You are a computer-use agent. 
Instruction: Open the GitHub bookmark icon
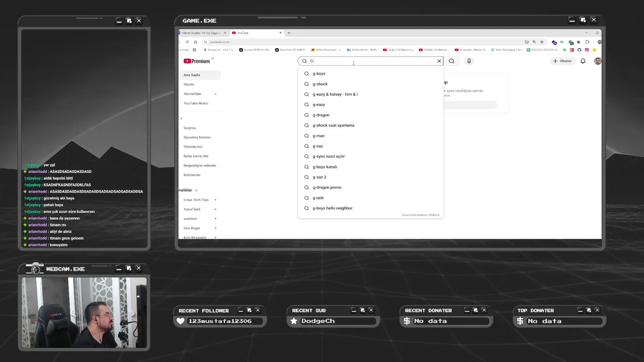(x=579, y=50)
